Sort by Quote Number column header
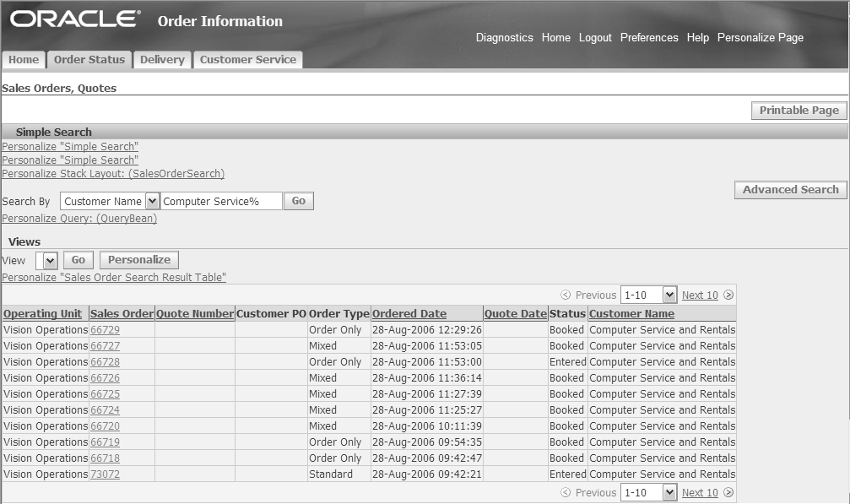The image size is (850, 504). pyautogui.click(x=195, y=313)
